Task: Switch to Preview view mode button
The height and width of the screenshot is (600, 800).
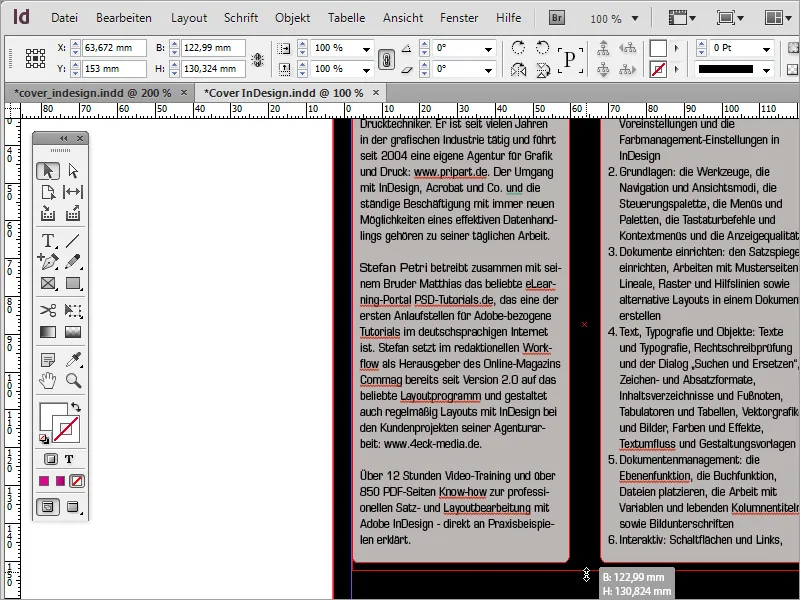Action: click(73, 507)
